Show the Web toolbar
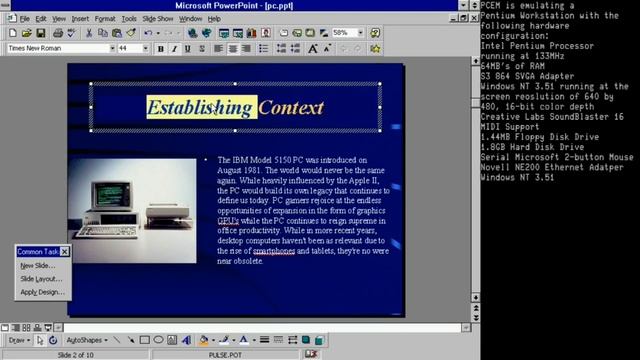Viewport: 640px width, 360px height. [207, 33]
